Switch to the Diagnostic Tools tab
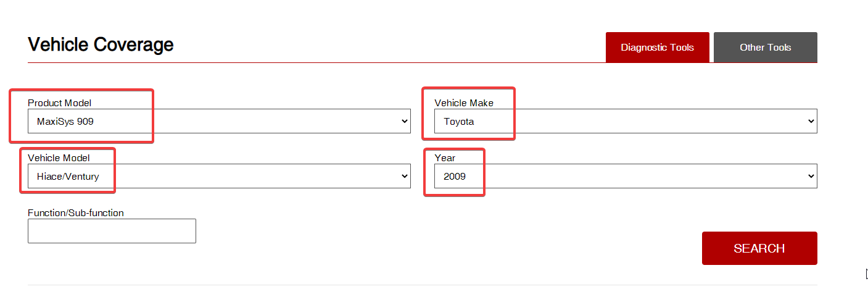868x302 pixels. pos(657,48)
